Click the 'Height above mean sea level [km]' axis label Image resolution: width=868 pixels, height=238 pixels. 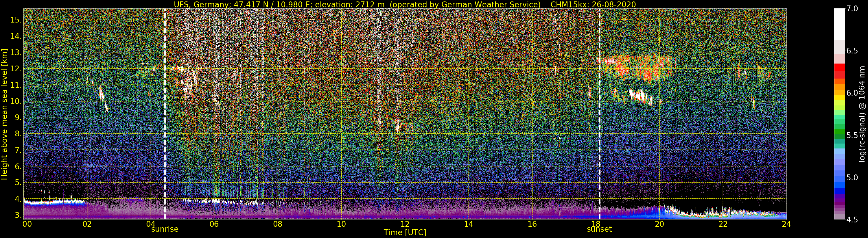(x=4, y=114)
